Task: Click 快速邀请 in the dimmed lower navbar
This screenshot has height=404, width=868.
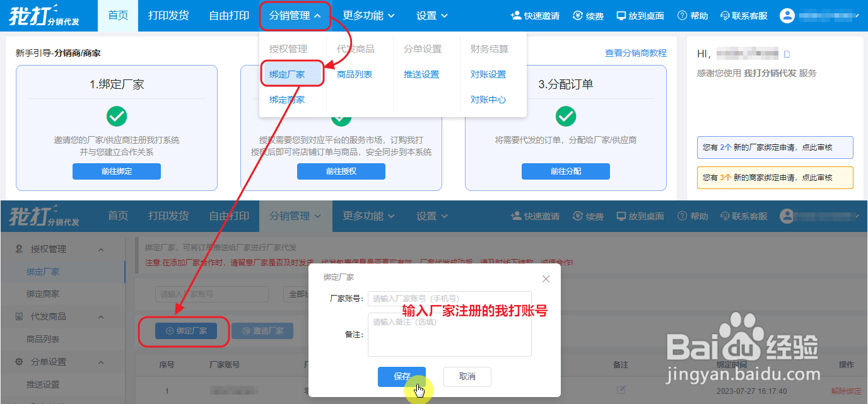Action: click(x=535, y=216)
